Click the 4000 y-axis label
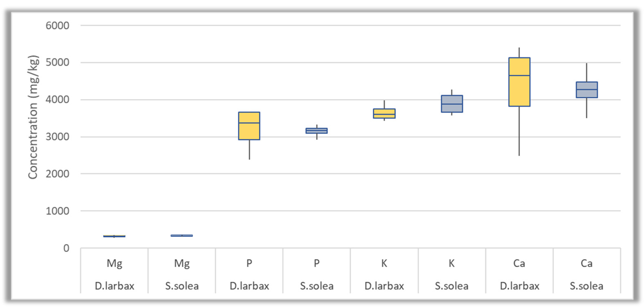This screenshot has height=308, width=644. tap(57, 100)
